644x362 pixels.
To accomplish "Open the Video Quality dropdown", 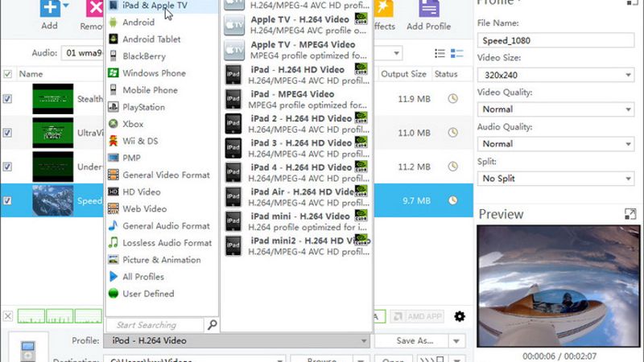I will tap(555, 109).
